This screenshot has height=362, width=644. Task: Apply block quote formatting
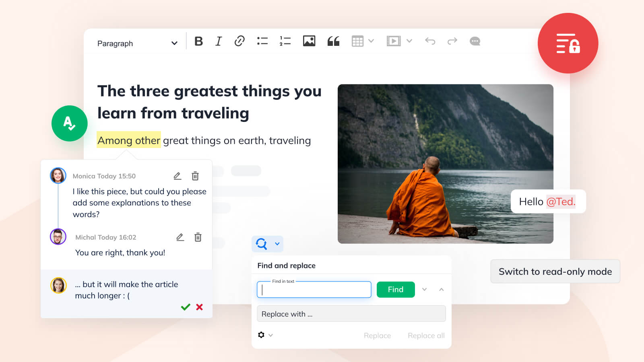point(333,41)
